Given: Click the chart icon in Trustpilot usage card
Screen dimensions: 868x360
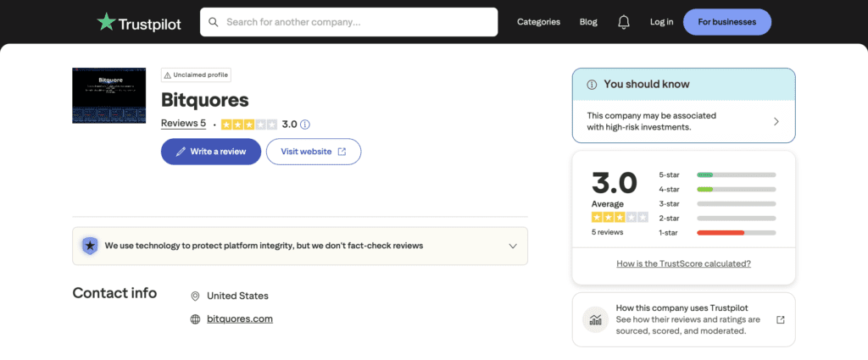Looking at the screenshot, I should point(595,320).
